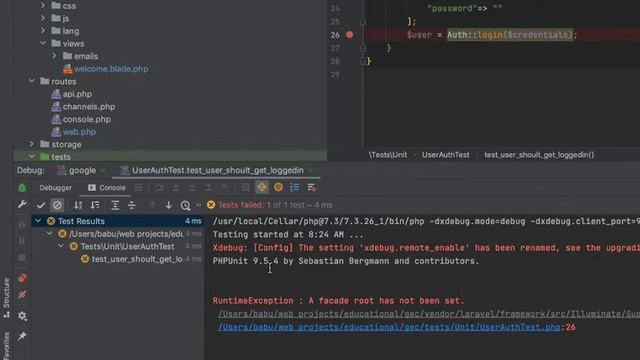Click Force Step Into icon
This screenshot has width=640, height=360.
coord(192,187)
